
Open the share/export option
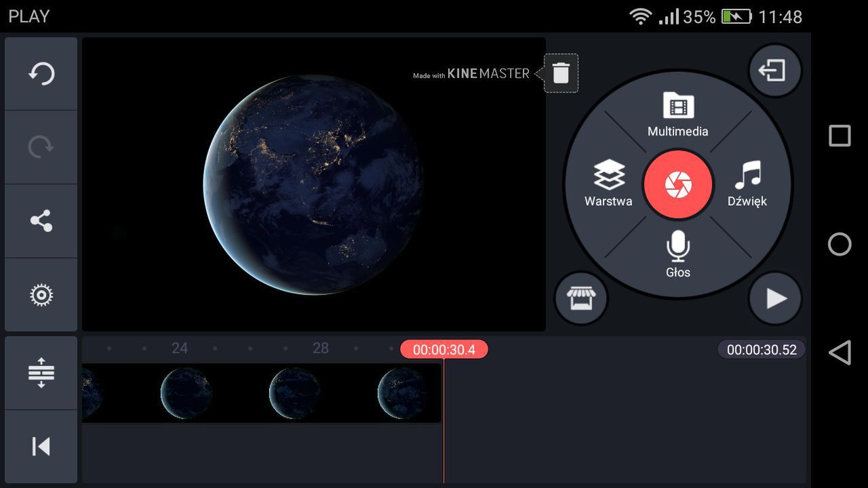[x=41, y=221]
